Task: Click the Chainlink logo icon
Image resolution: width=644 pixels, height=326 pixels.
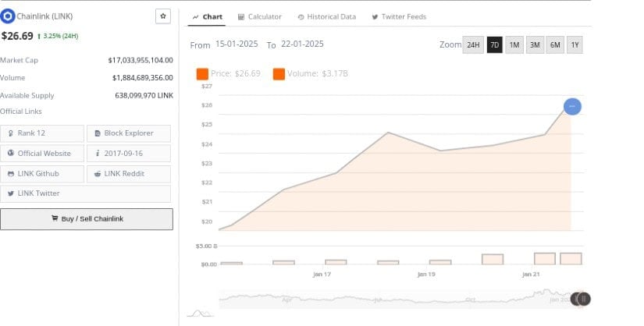Action: [x=9, y=16]
